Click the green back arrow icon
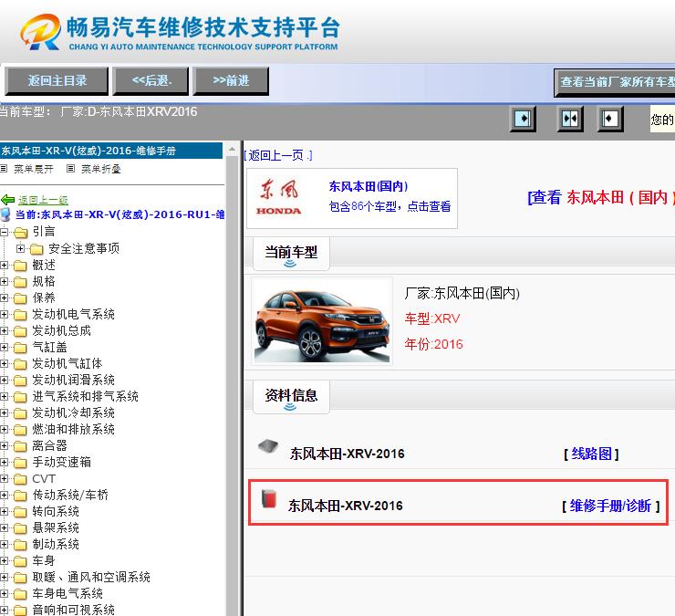Screen dimensions: 675x616 [7, 200]
